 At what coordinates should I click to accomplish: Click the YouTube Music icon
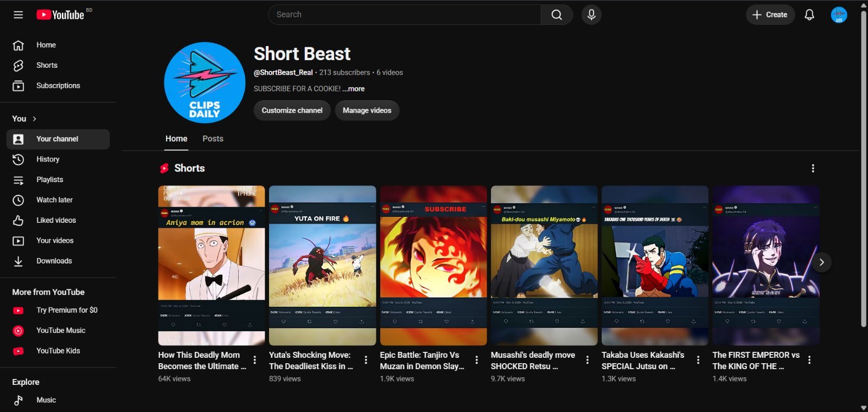(18, 331)
